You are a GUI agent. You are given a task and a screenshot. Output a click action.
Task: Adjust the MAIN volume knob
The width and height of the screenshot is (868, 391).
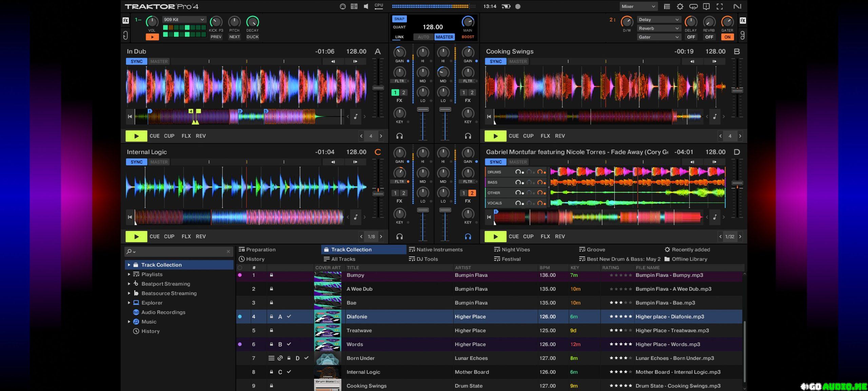coord(468,22)
